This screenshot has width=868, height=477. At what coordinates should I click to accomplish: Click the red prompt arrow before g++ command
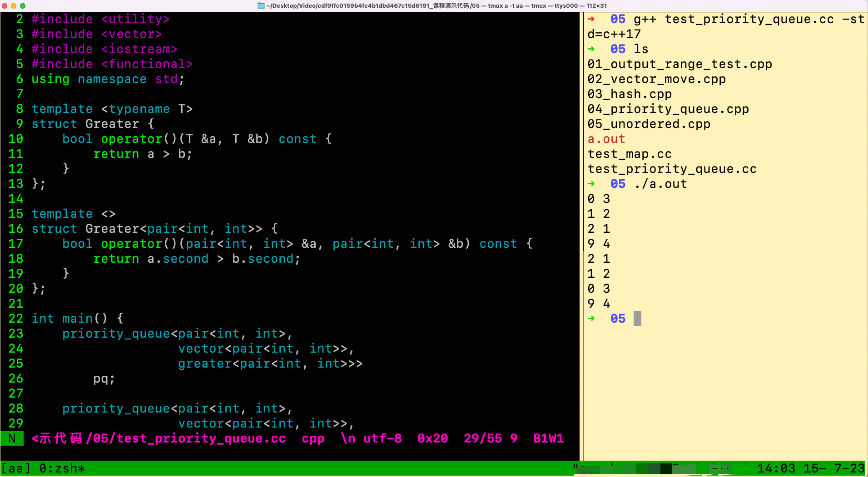click(591, 19)
